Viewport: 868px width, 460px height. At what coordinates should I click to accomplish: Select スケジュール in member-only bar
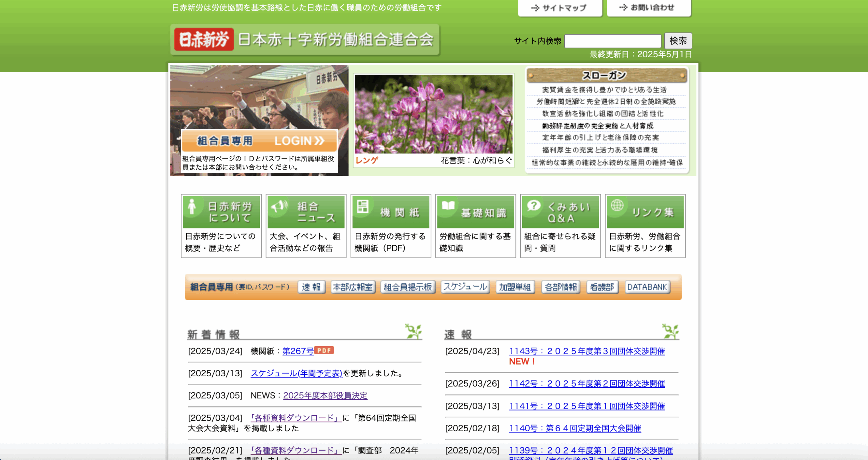pos(465,287)
